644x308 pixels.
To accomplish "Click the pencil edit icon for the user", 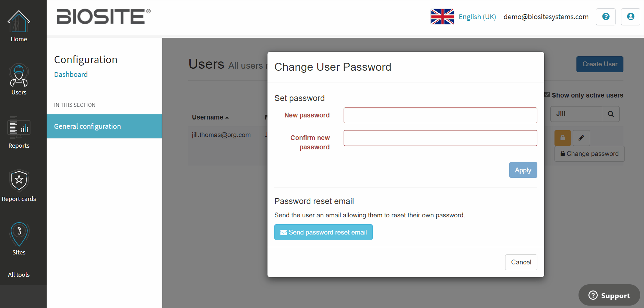I will click(581, 138).
